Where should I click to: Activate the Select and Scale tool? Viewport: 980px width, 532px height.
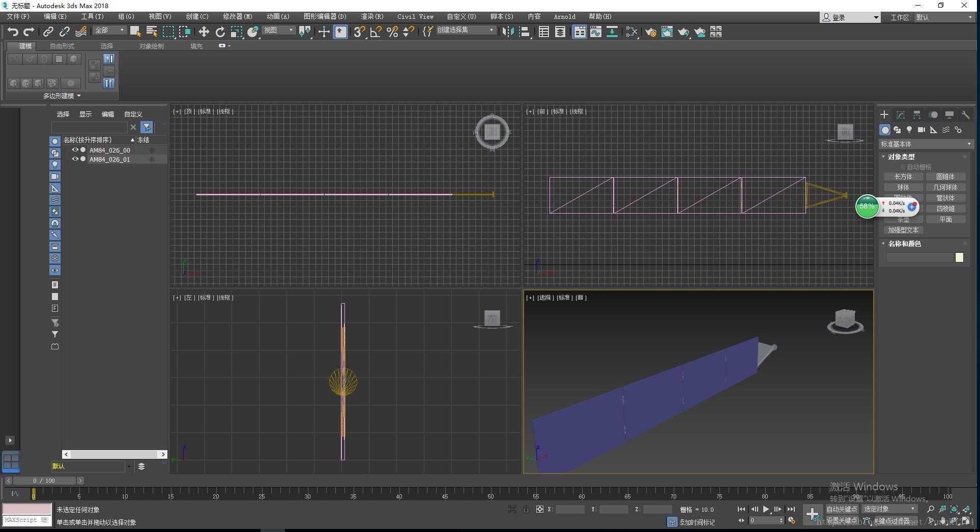click(x=236, y=32)
